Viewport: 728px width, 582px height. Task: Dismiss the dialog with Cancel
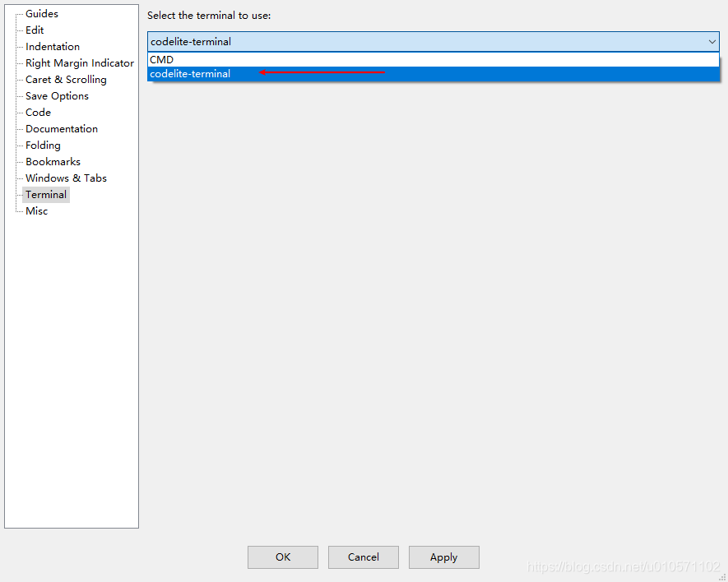tap(363, 557)
